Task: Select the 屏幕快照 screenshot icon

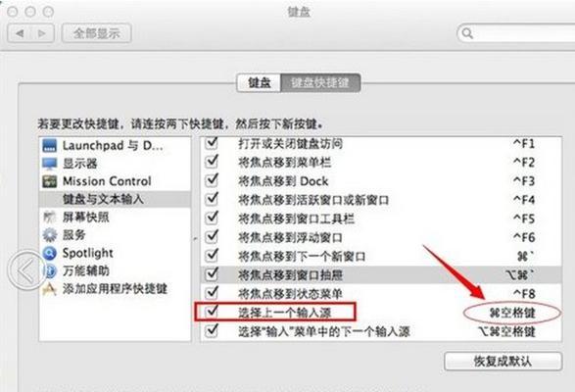Action: pos(50,217)
